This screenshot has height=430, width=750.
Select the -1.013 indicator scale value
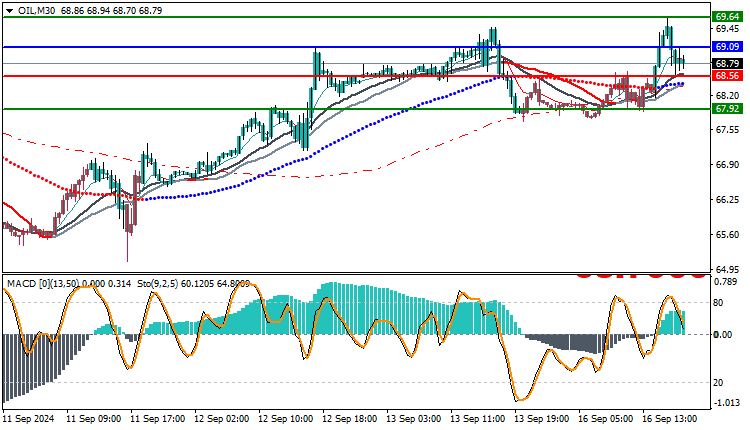tap(727, 403)
